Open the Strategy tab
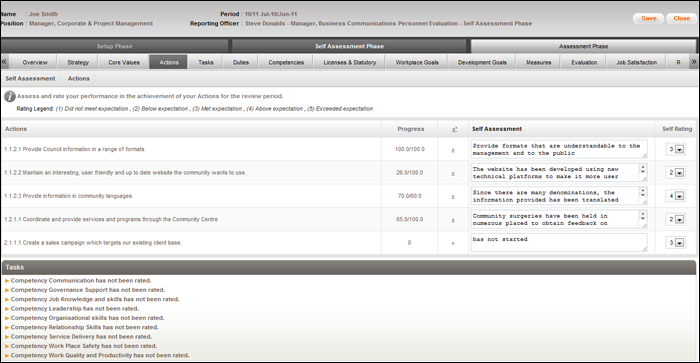700x363 pixels. click(78, 62)
